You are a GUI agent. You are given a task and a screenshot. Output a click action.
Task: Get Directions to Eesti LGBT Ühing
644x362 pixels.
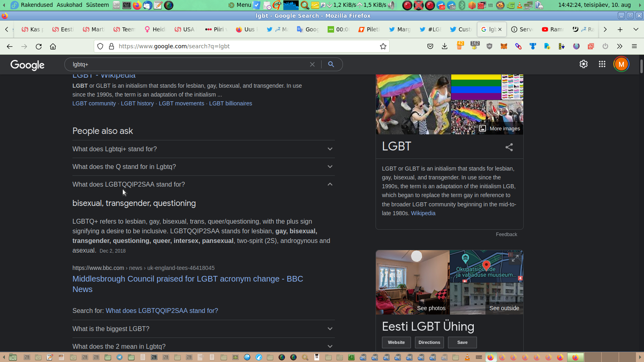(429, 342)
